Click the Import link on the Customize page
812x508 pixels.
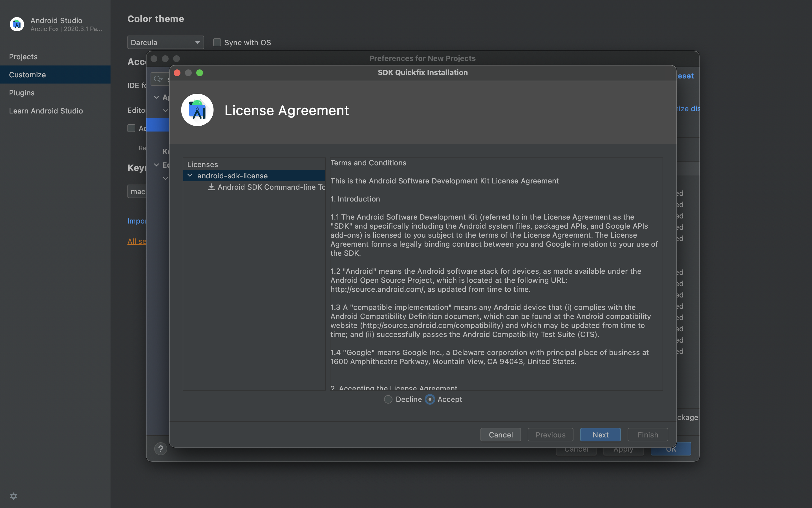coord(136,221)
